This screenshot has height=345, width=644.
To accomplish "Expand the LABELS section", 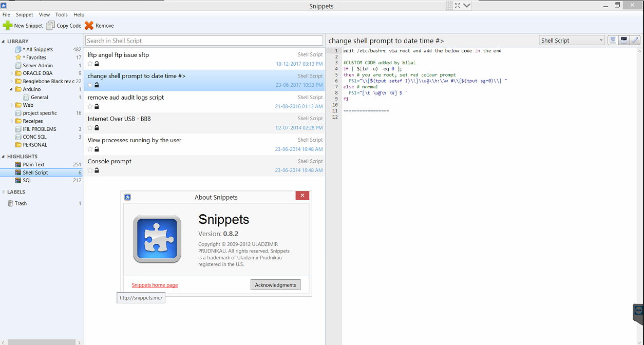I will tap(4, 192).
